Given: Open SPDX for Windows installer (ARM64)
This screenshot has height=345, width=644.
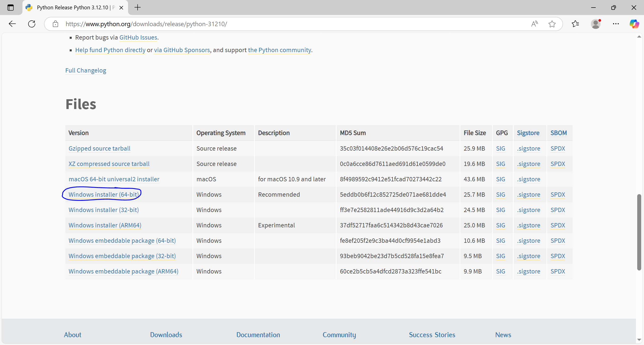Looking at the screenshot, I should coord(558,225).
